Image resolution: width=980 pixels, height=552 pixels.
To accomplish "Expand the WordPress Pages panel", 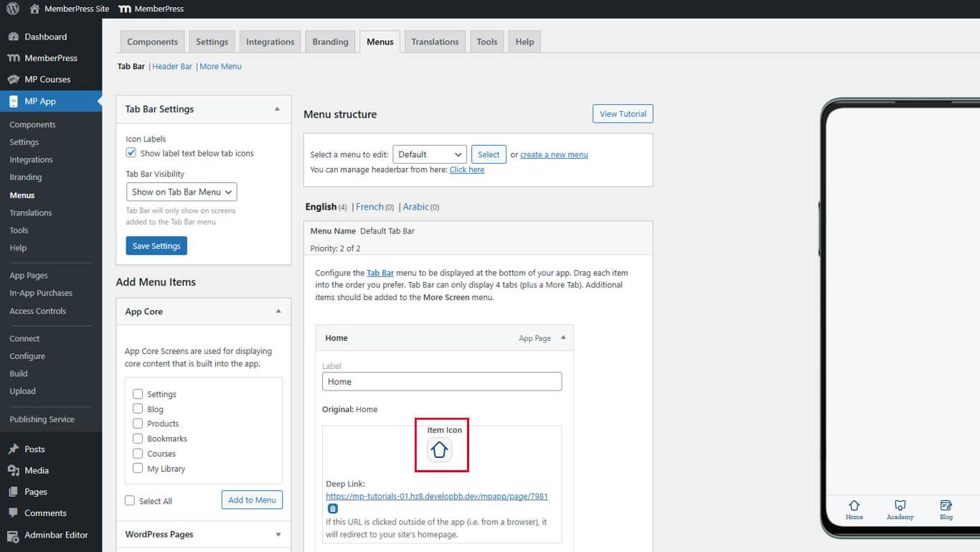I will point(278,534).
